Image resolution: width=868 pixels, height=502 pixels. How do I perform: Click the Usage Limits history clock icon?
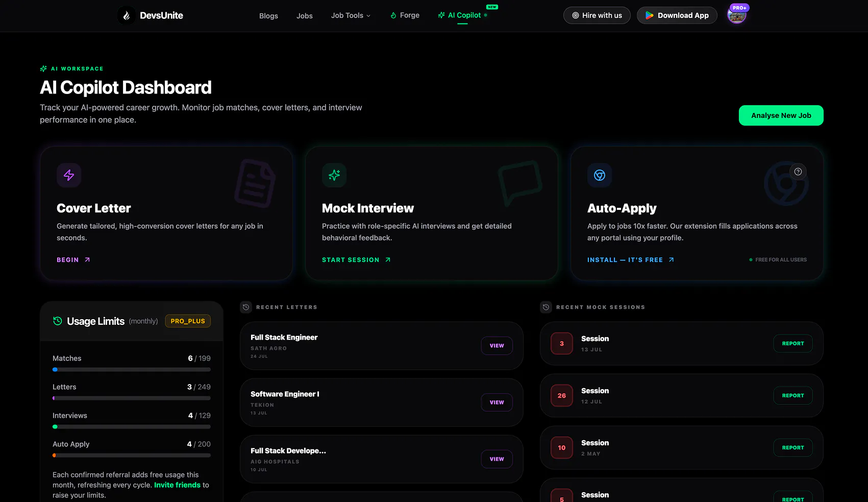coord(58,321)
